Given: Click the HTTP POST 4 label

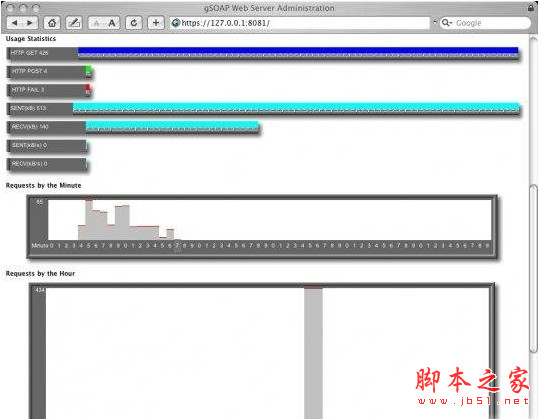Looking at the screenshot, I should tap(29, 71).
